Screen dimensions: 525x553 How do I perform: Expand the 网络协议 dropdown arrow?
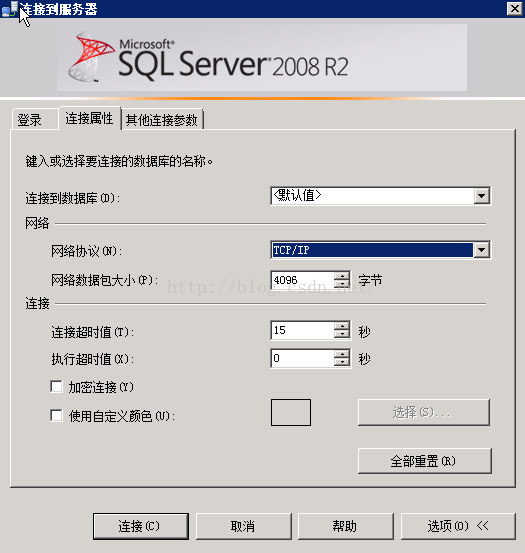pyautogui.click(x=481, y=250)
